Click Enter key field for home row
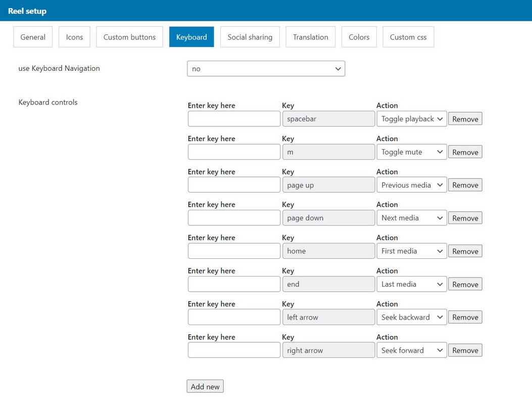 234,251
